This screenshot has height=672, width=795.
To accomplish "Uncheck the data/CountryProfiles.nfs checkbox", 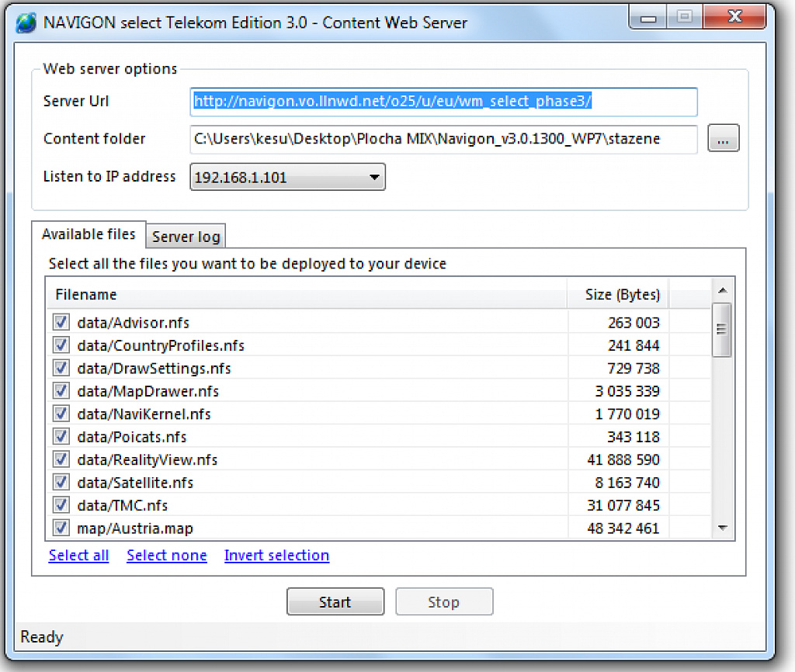I will pyautogui.click(x=61, y=345).
